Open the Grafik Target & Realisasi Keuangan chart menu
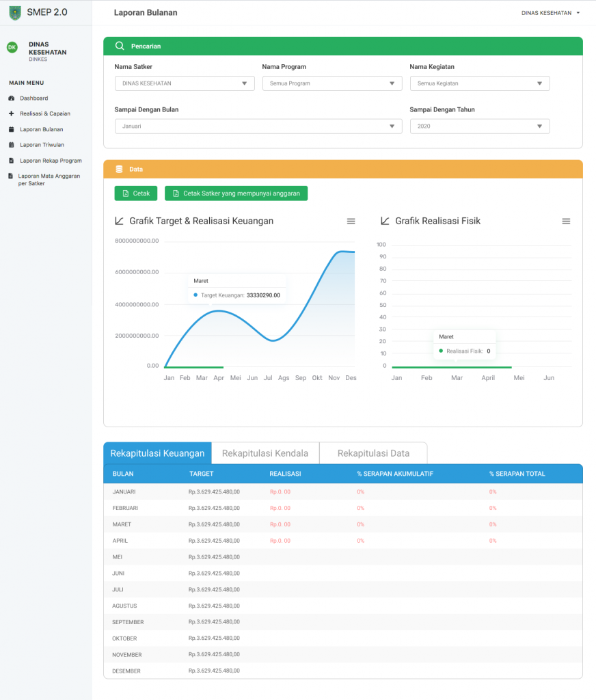This screenshot has height=700, width=596. pyautogui.click(x=351, y=221)
